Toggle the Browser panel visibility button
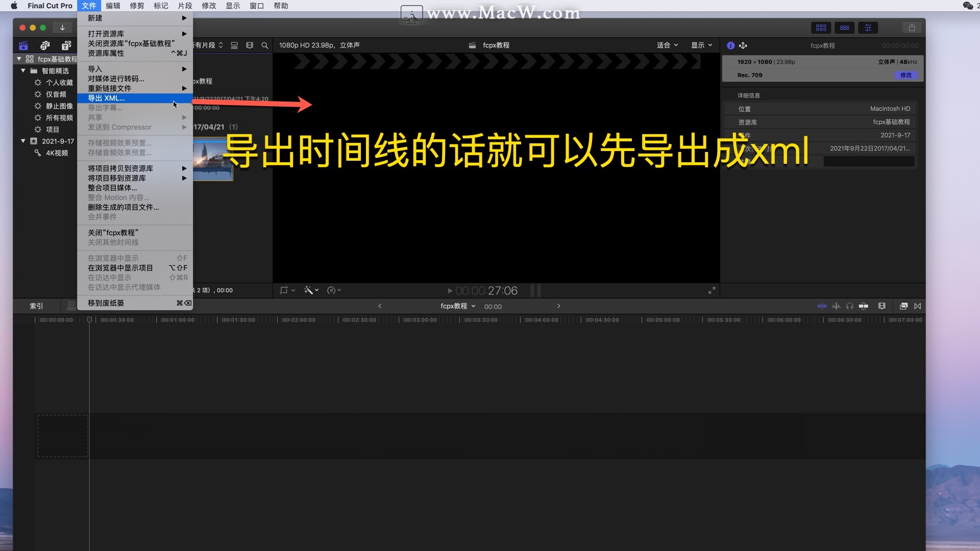Viewport: 980px width, 551px height. pos(821,28)
